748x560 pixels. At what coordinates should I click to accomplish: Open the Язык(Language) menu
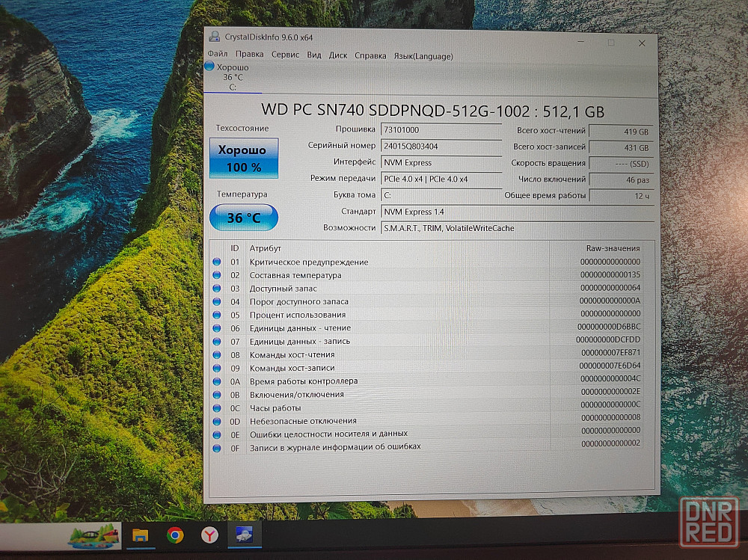(x=423, y=56)
